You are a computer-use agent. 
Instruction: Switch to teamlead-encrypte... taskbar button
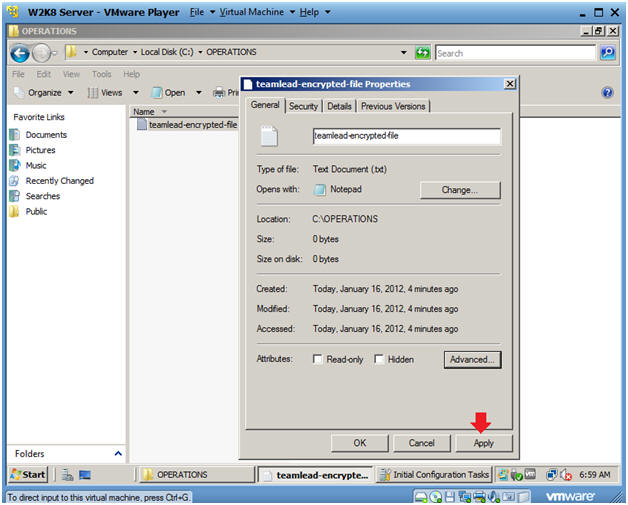point(316,475)
